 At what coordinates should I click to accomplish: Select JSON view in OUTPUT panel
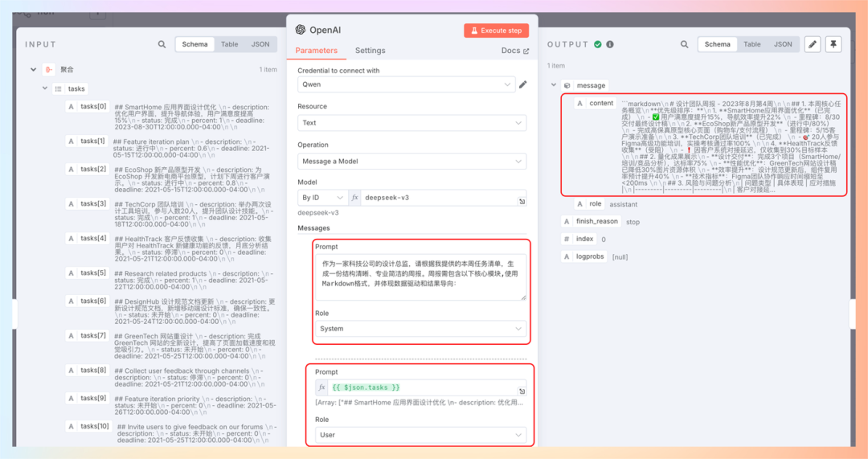point(783,44)
